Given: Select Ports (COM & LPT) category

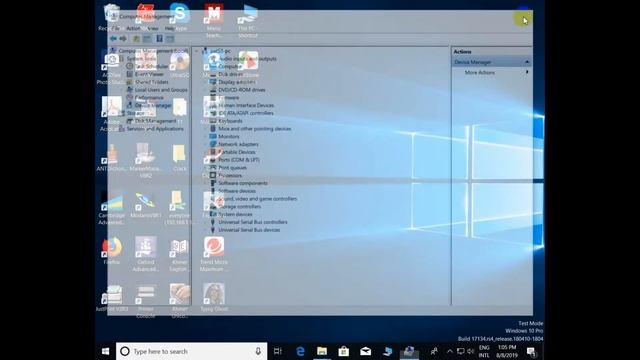Looking at the screenshot, I should point(239,160).
